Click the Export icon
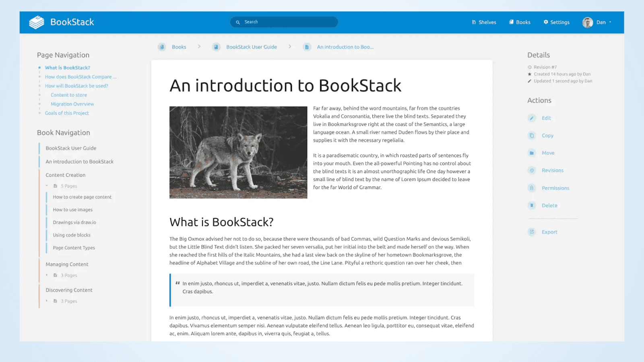 pyautogui.click(x=532, y=232)
